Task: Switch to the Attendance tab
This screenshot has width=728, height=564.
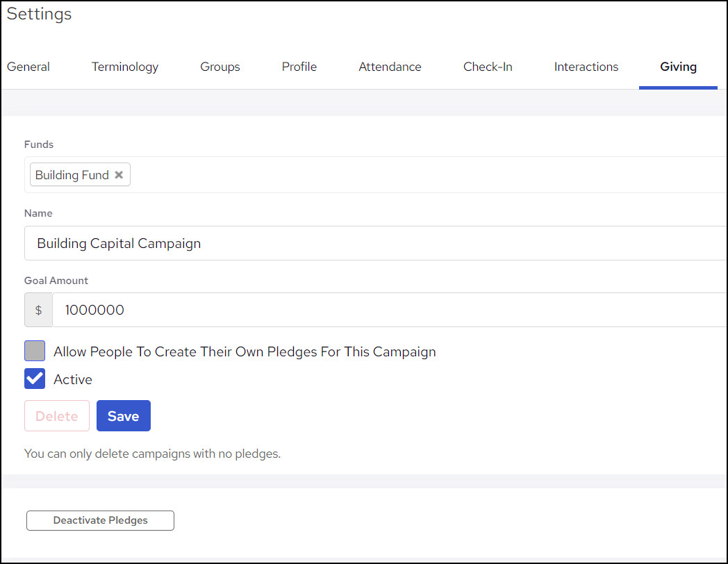Action: [390, 67]
